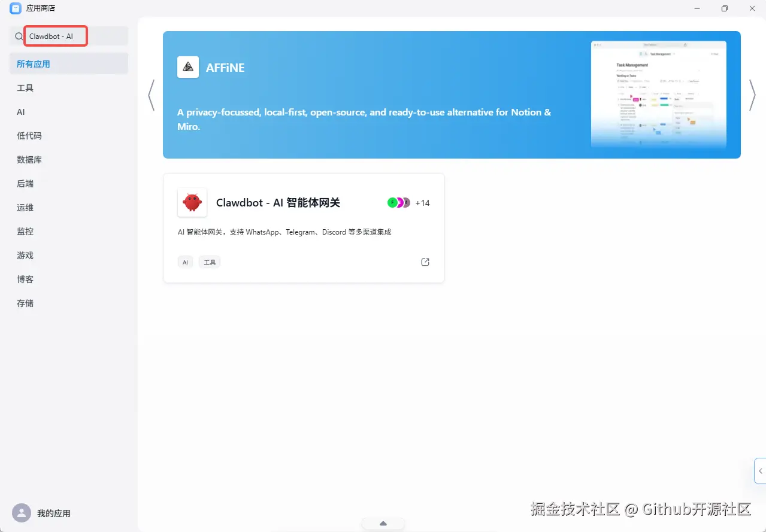Image resolution: width=766 pixels, height=532 pixels.
Task: Open the AFFiNE banner title
Action: 225,68
